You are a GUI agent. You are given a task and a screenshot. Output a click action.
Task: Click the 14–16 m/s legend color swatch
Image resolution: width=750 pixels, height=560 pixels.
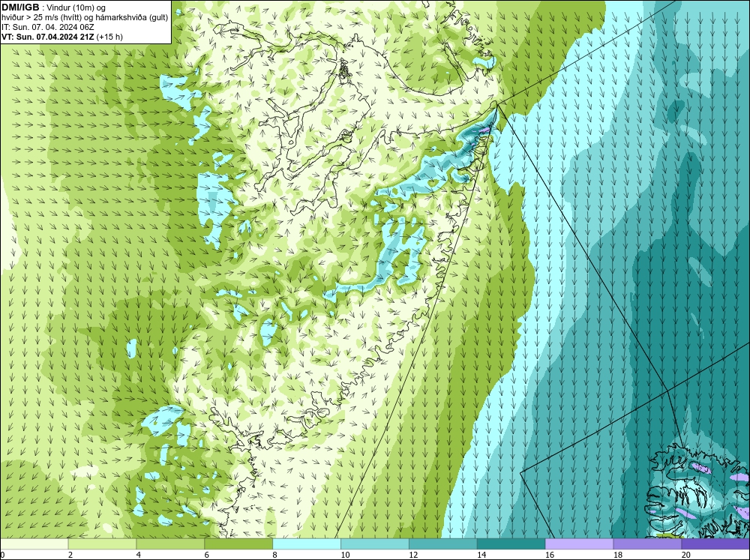(x=511, y=544)
